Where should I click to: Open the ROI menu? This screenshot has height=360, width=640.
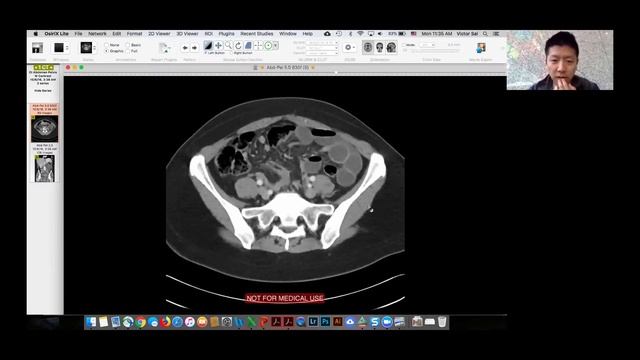[x=209, y=34]
